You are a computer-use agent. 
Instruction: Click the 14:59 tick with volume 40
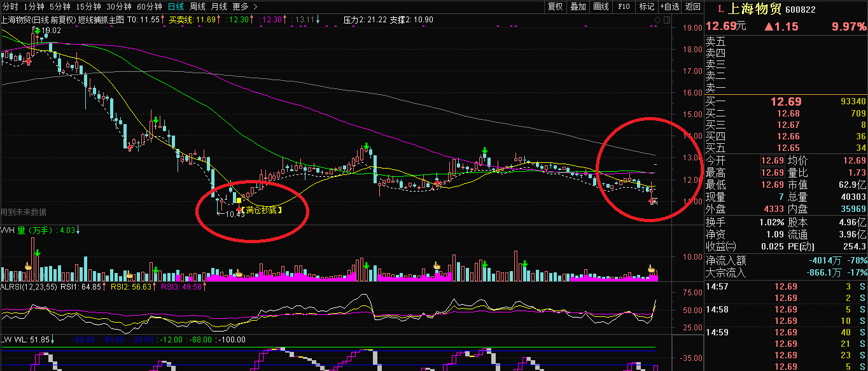[786, 333]
